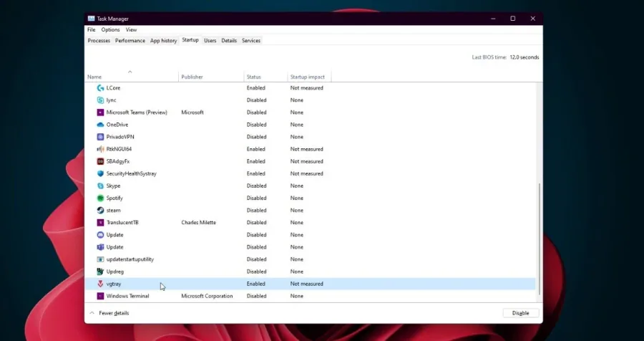This screenshot has height=341, width=644.
Task: Click the SecurityHealthSystray shield icon
Action: [100, 173]
